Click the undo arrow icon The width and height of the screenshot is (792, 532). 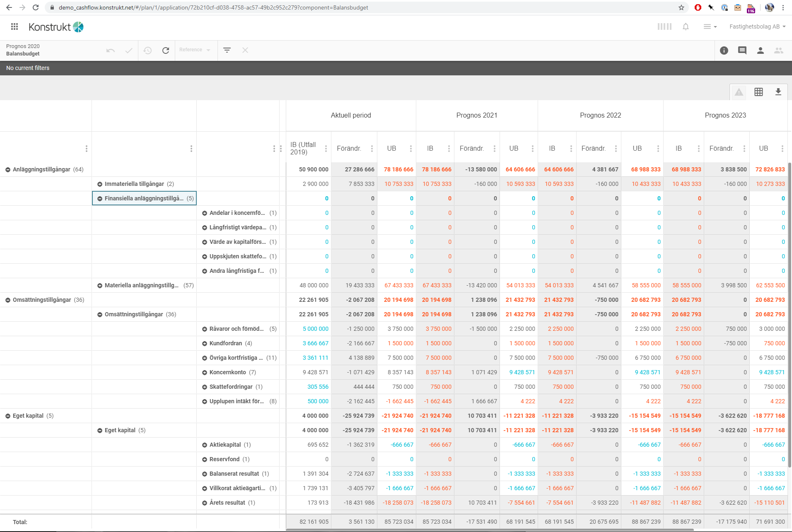111,51
